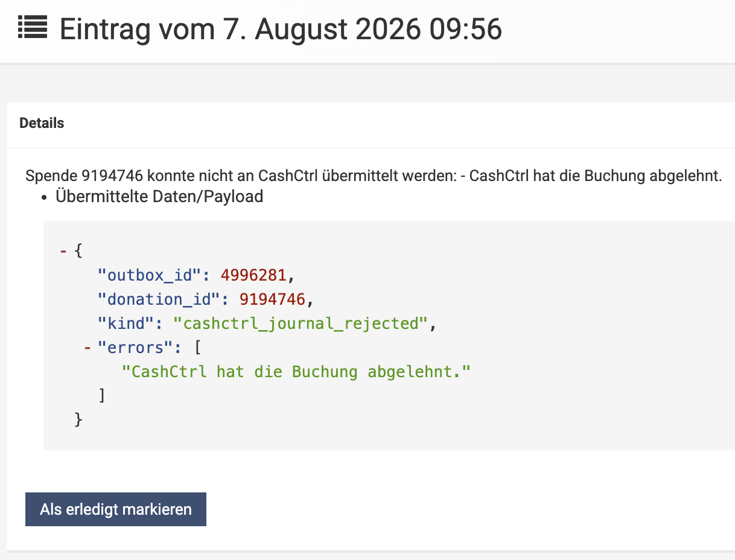Click the opening curly brace of JSON
This screenshot has height=560, width=735.
click(x=77, y=250)
